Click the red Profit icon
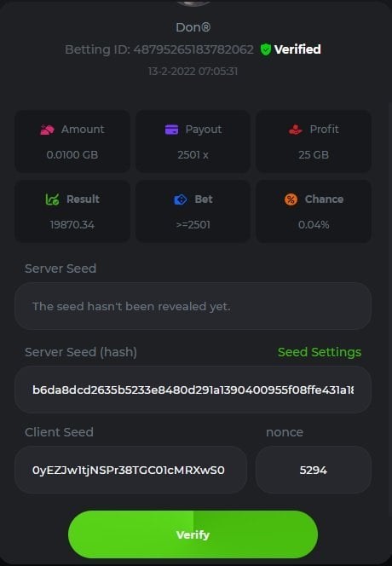392x566 pixels. point(295,130)
